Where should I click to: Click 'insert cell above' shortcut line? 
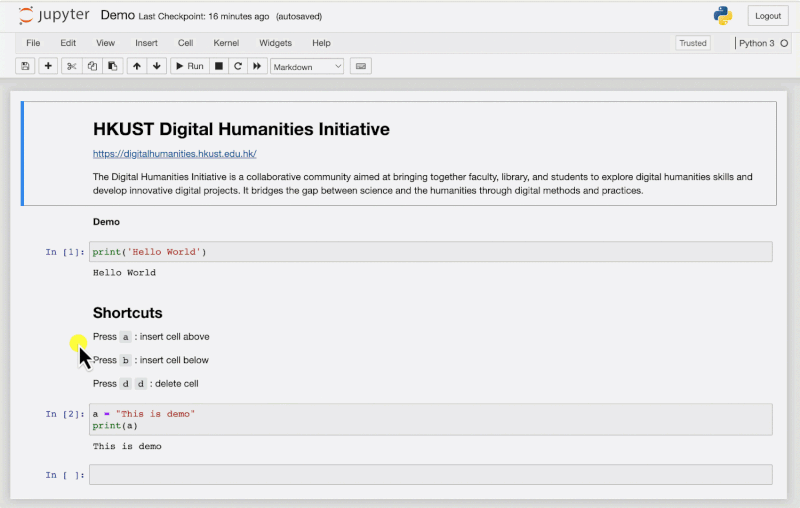151,337
